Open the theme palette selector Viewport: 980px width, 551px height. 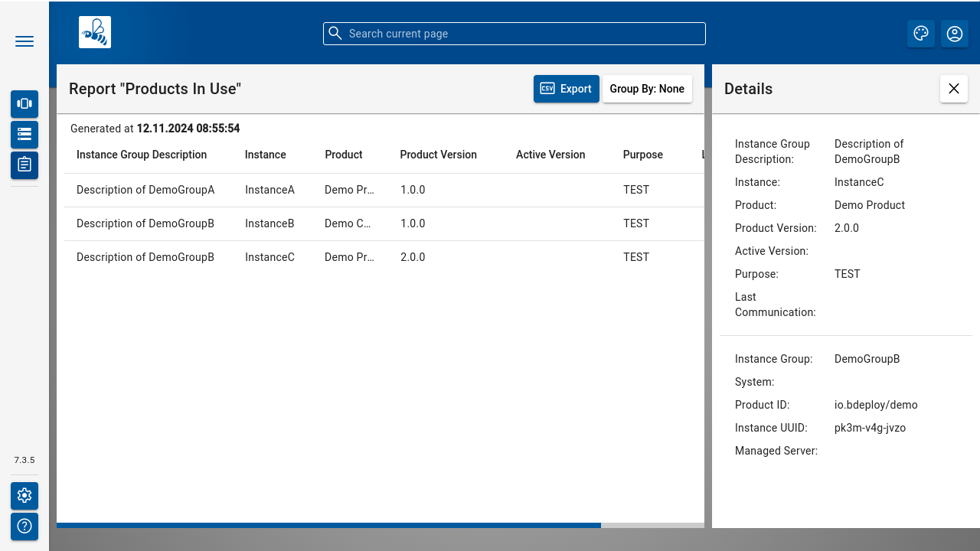[x=921, y=34]
